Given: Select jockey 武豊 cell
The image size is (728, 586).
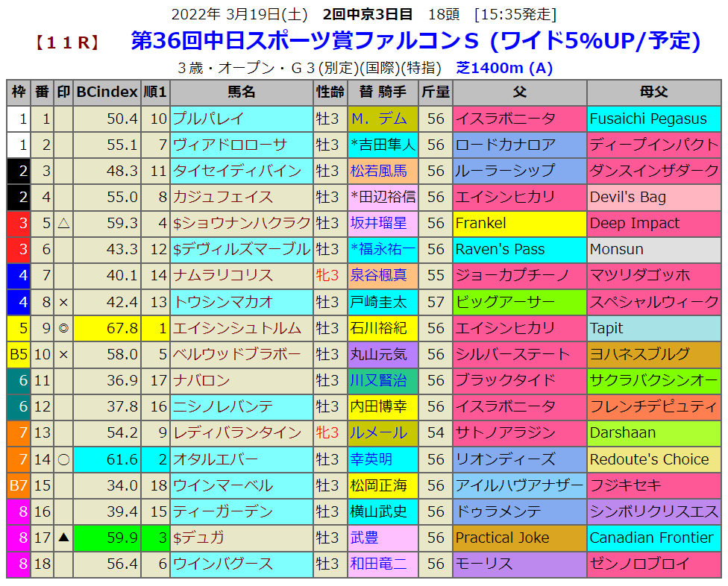Looking at the screenshot, I should [x=365, y=538].
